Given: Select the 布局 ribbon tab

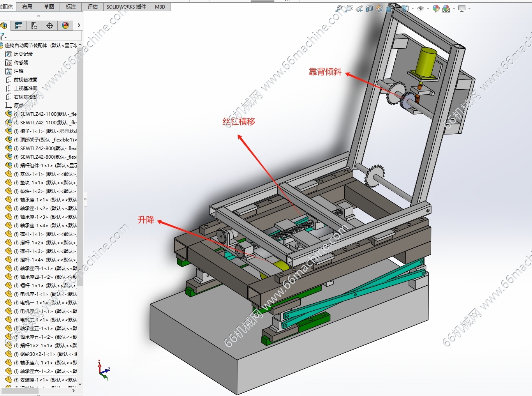Looking at the screenshot, I should (x=27, y=7).
